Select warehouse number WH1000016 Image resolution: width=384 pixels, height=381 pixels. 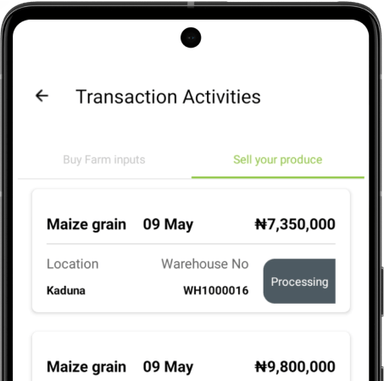coord(216,290)
